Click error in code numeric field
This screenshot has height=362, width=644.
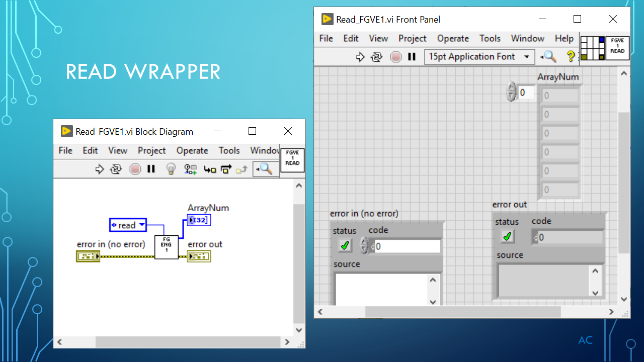[407, 246]
